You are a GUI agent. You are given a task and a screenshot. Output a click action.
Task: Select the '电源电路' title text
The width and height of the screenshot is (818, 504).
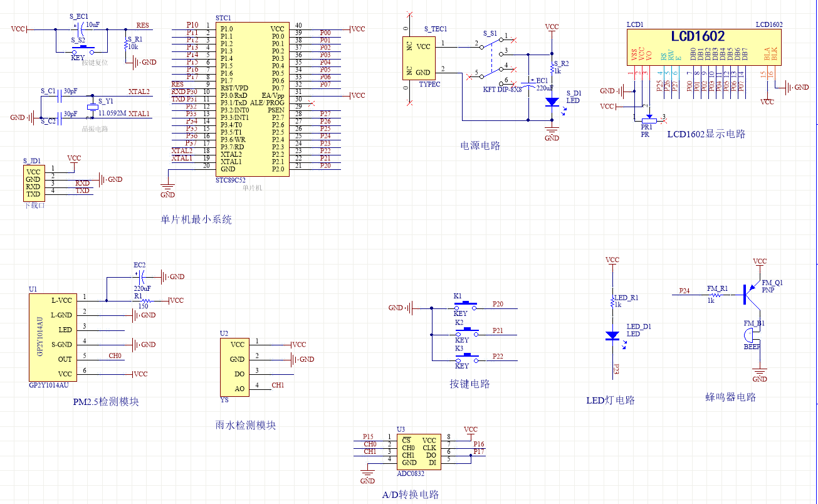481,145
